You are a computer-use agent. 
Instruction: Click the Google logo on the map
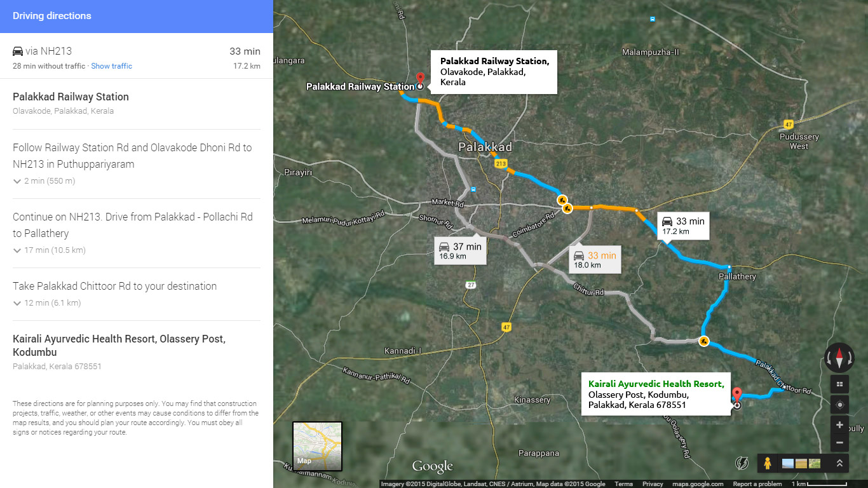point(433,466)
